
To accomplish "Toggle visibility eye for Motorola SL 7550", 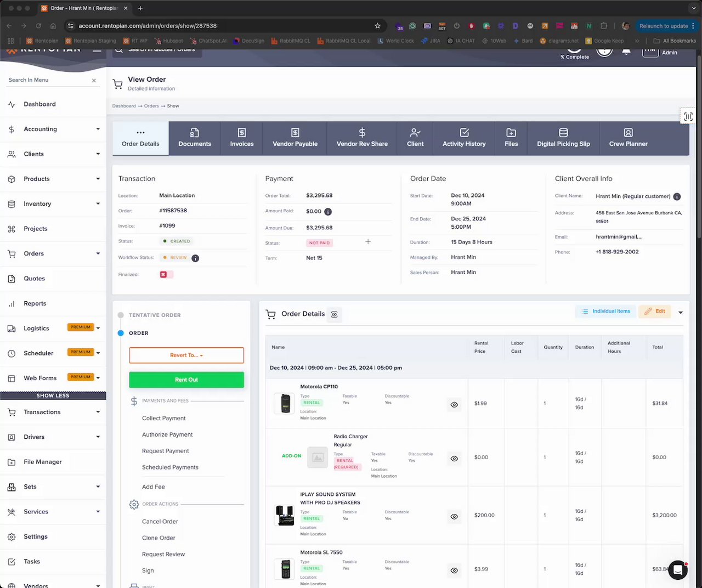I will click(454, 570).
